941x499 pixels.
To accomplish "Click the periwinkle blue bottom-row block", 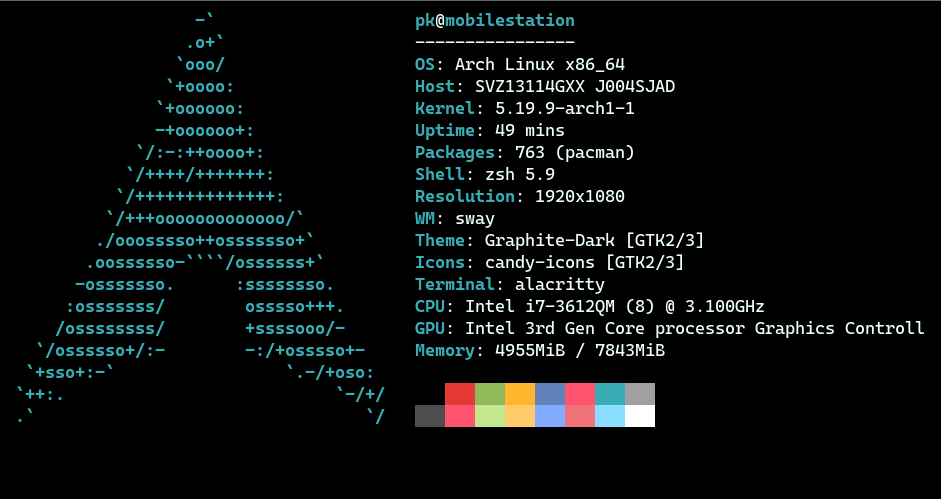I will (x=550, y=416).
